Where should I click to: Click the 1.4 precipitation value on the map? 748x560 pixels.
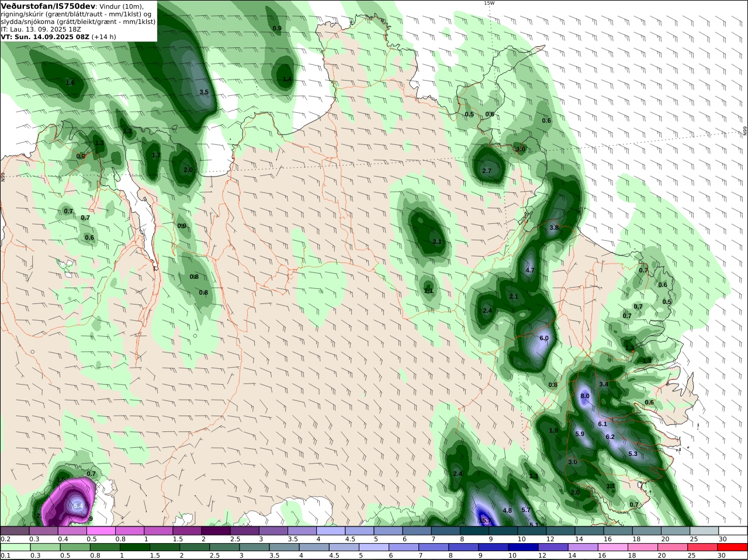[x=287, y=79]
